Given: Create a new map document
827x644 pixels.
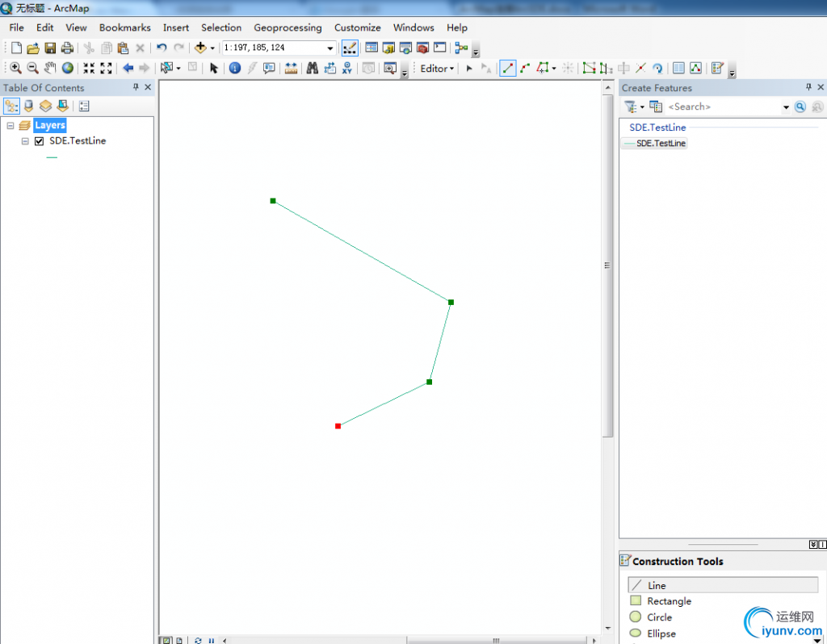Looking at the screenshot, I should tap(16, 48).
